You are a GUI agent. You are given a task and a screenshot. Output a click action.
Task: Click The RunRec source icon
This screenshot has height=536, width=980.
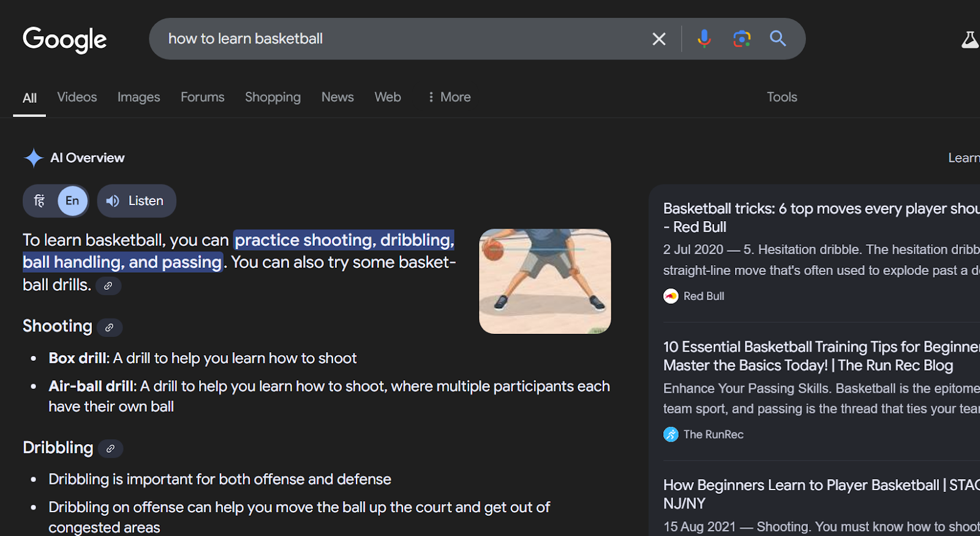tap(671, 435)
